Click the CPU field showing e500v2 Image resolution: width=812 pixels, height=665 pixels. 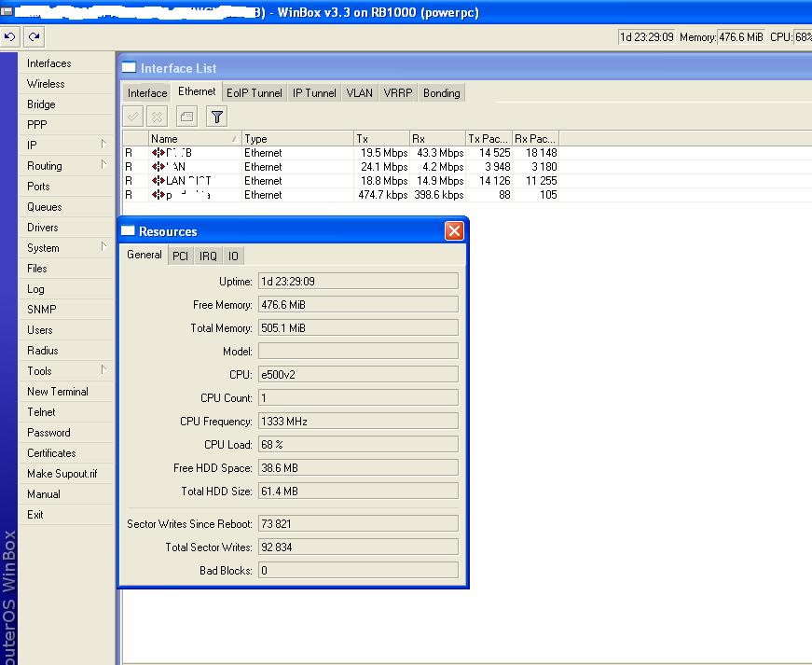click(358, 374)
